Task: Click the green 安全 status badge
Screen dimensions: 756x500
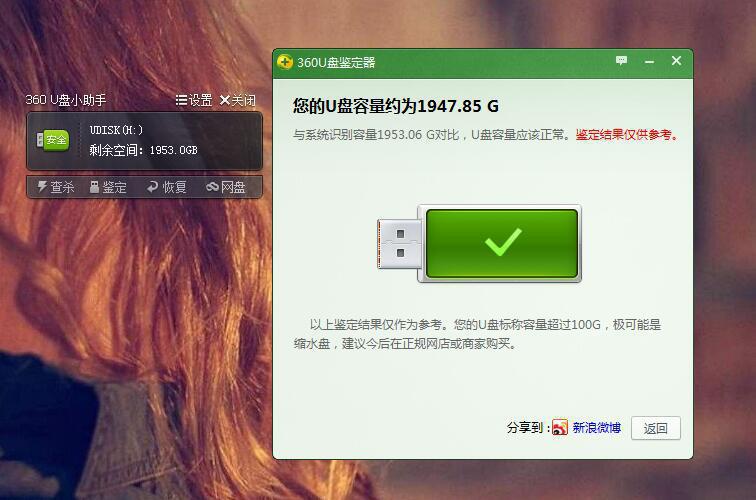Action: (x=53, y=140)
